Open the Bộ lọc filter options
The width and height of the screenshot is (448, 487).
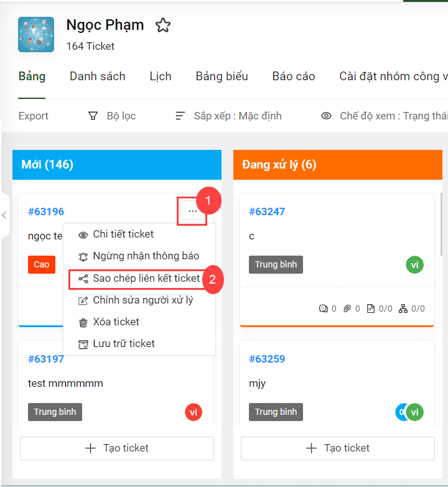pos(112,116)
